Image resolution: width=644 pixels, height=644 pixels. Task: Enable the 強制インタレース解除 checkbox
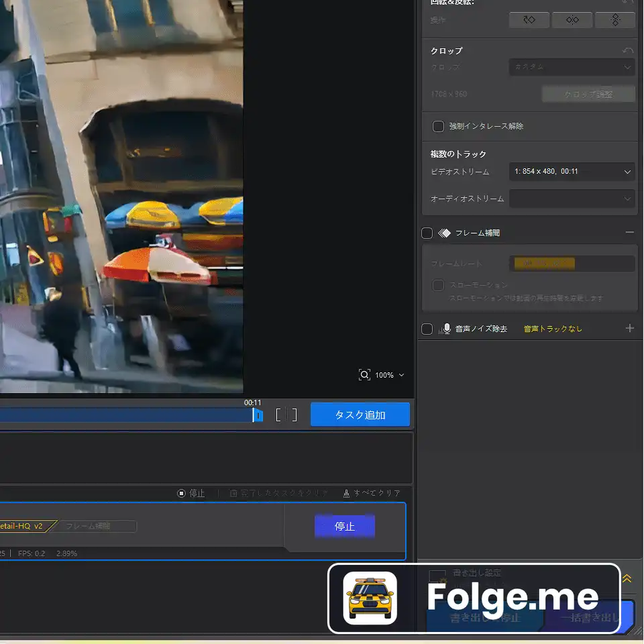click(x=438, y=126)
